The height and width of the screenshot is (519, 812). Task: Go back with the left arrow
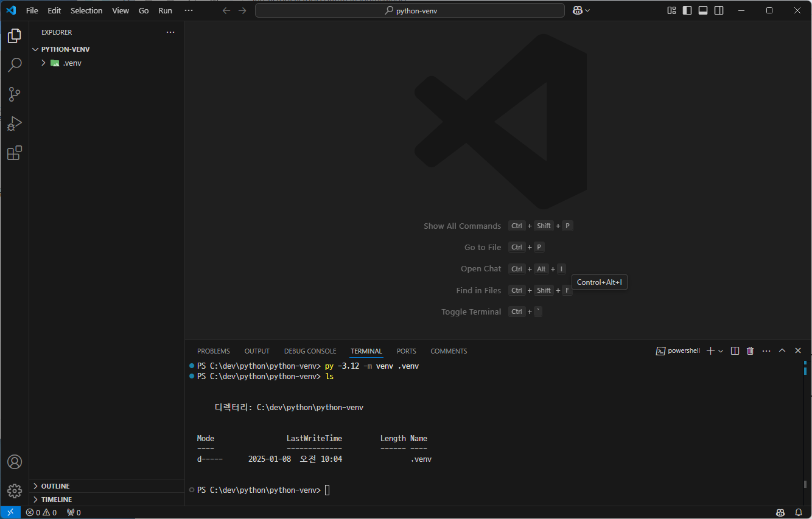click(x=226, y=10)
